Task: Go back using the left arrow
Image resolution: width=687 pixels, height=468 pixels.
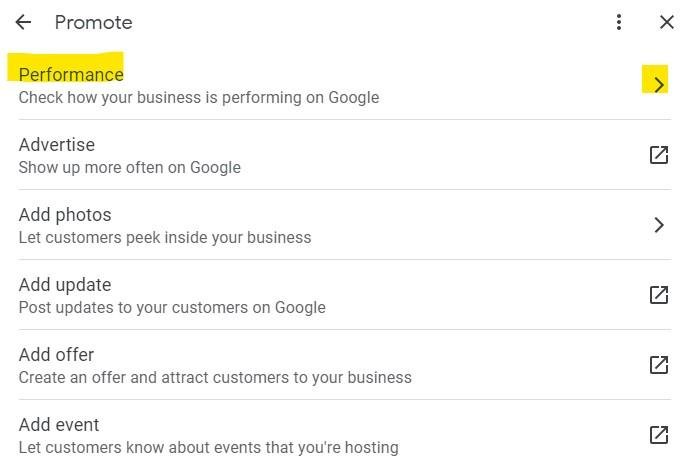Action: point(23,22)
